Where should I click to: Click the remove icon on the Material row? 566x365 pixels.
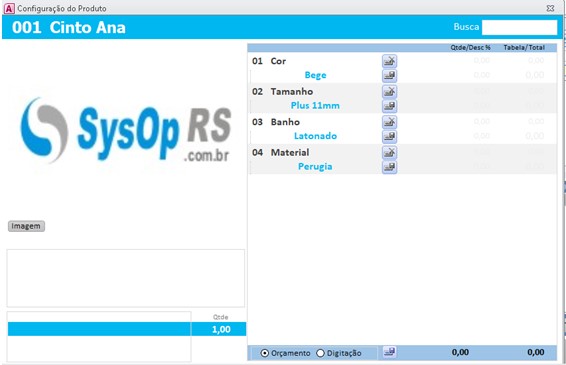(x=389, y=152)
